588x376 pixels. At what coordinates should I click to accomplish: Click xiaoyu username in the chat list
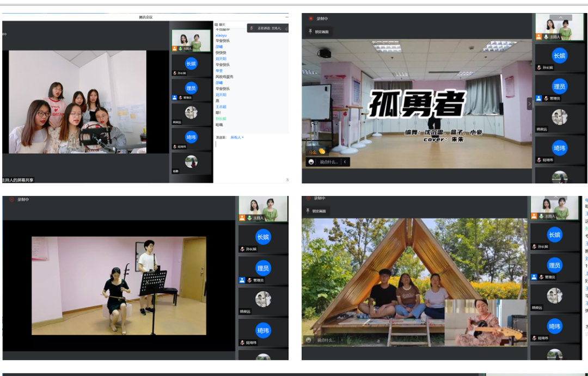click(x=221, y=34)
